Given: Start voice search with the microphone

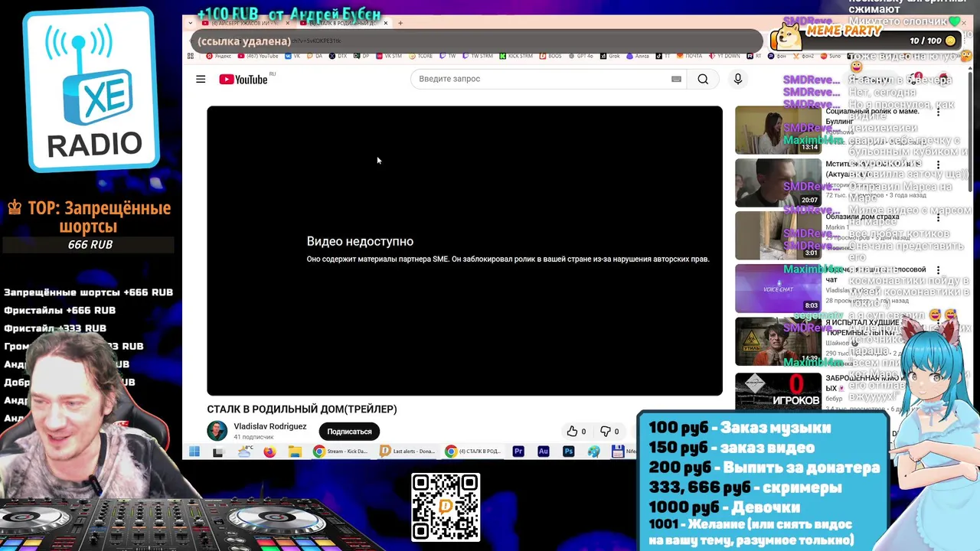Looking at the screenshot, I should coord(738,79).
